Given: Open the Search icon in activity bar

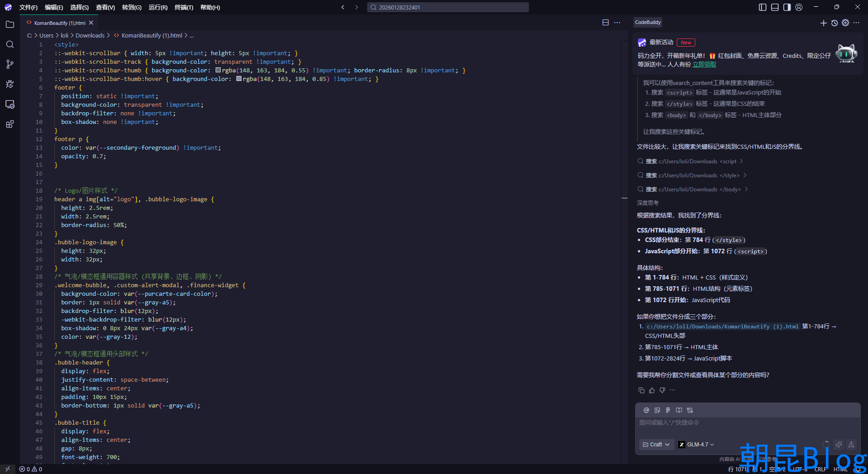Looking at the screenshot, I should [x=9, y=44].
